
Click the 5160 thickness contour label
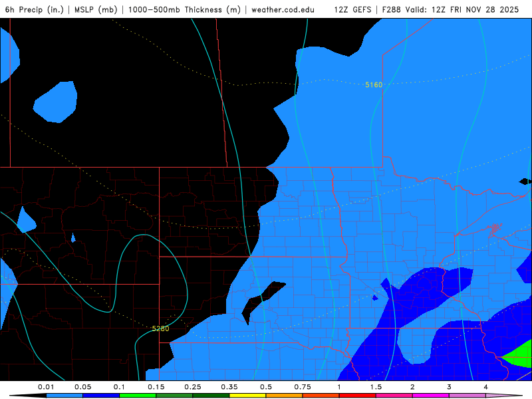(374, 85)
